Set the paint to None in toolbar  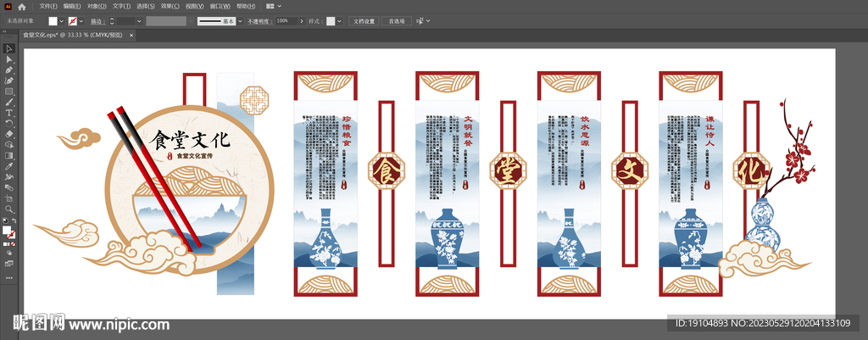click(x=13, y=244)
